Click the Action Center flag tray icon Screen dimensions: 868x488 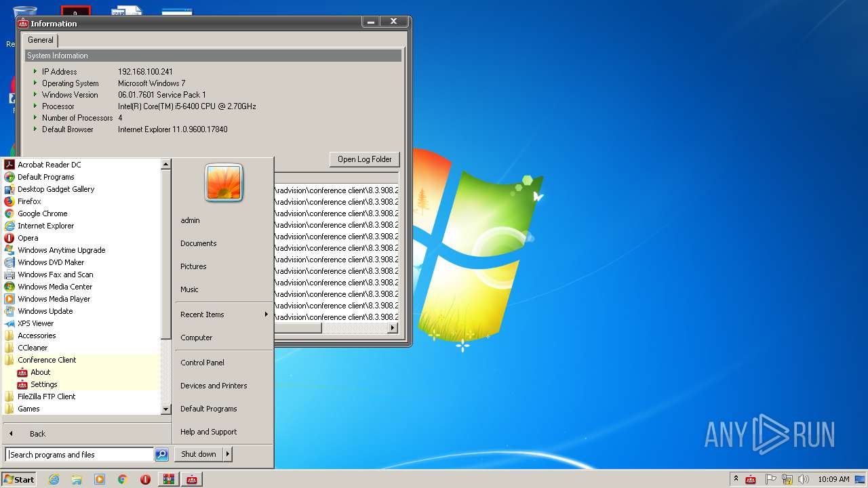[770, 479]
